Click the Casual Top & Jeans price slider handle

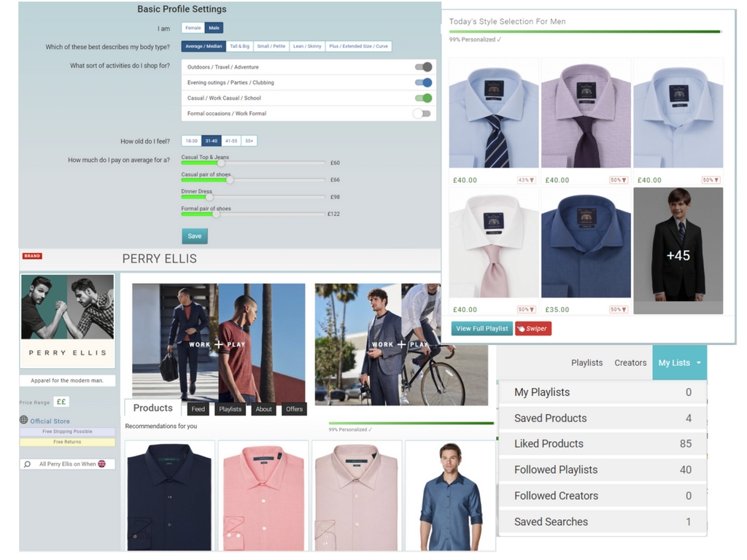221,163
